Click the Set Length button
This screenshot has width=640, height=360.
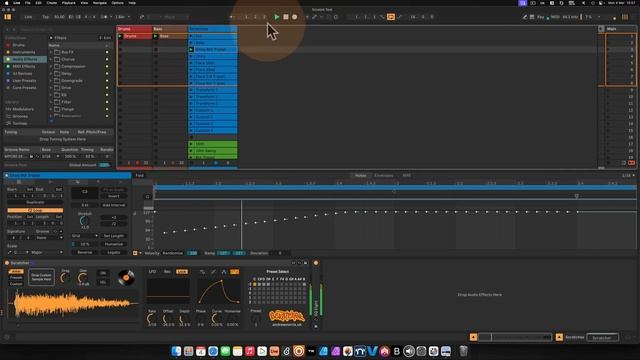click(x=113, y=236)
